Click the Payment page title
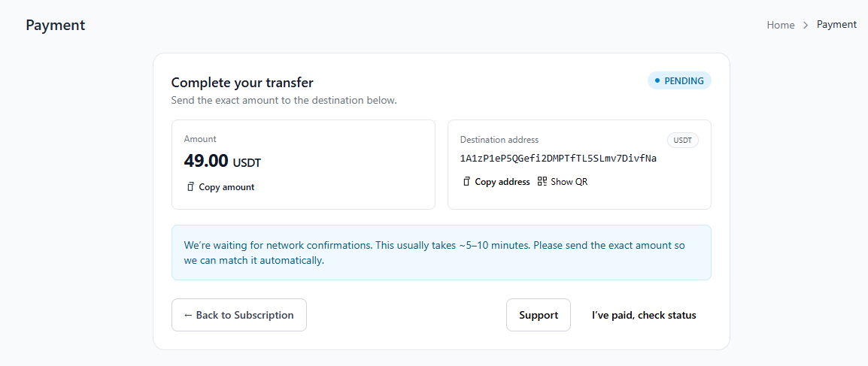 56,25
